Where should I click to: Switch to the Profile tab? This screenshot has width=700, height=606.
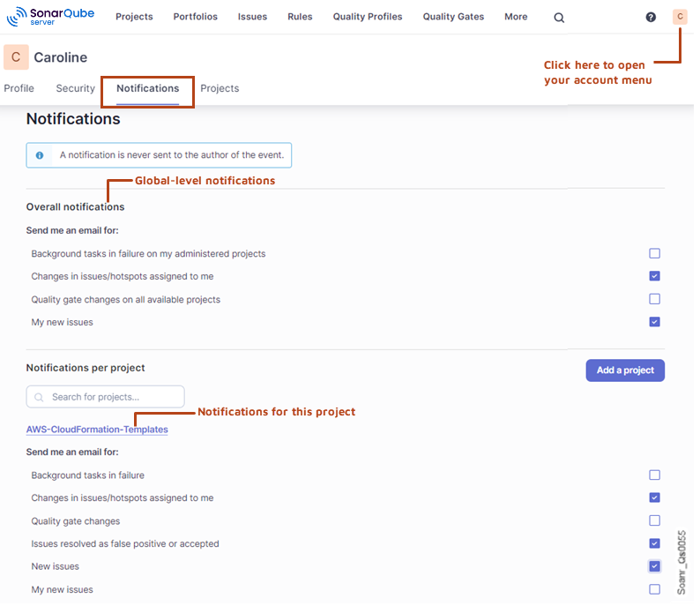tap(19, 89)
